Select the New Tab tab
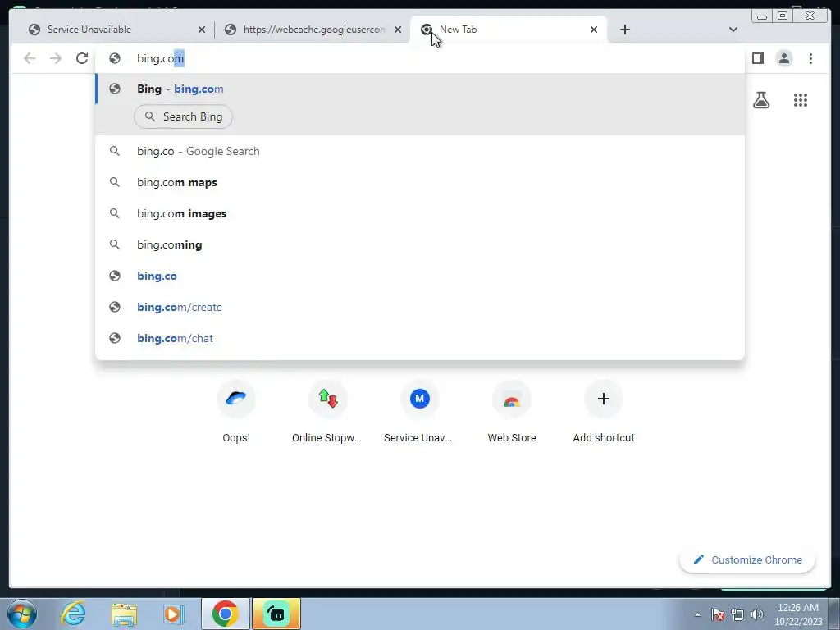Image resolution: width=840 pixels, height=630 pixels. coord(508,30)
